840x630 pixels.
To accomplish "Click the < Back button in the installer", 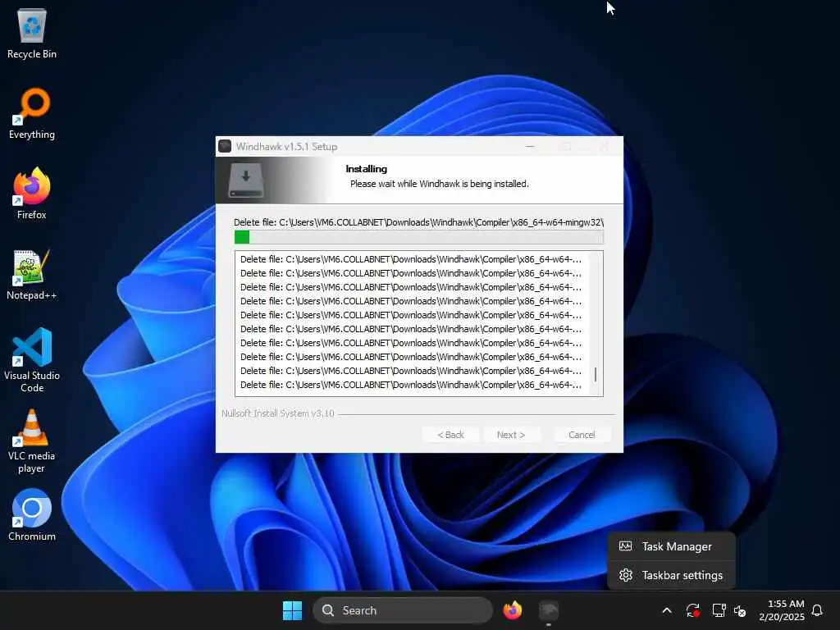I will (450, 435).
